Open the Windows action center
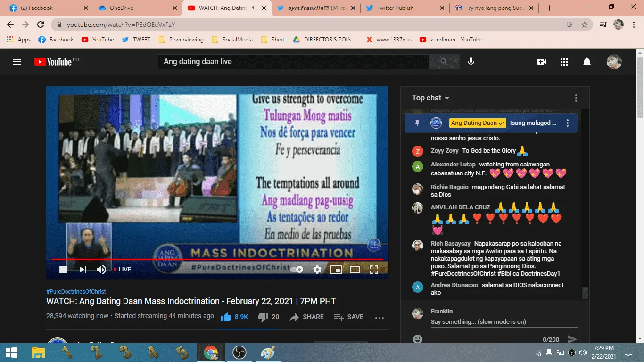The width and height of the screenshot is (644, 362). pos(628,353)
